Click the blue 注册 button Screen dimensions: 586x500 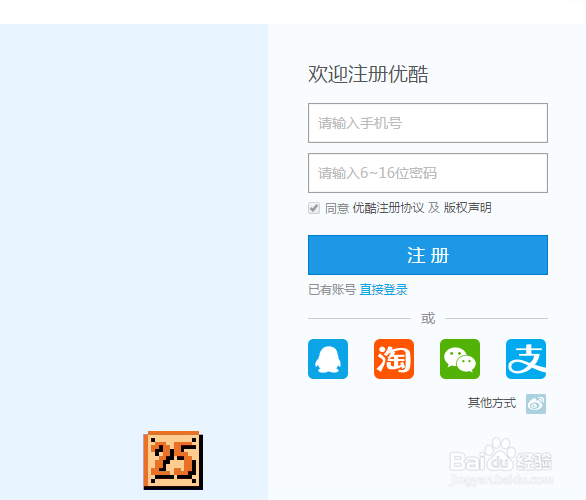click(x=428, y=255)
